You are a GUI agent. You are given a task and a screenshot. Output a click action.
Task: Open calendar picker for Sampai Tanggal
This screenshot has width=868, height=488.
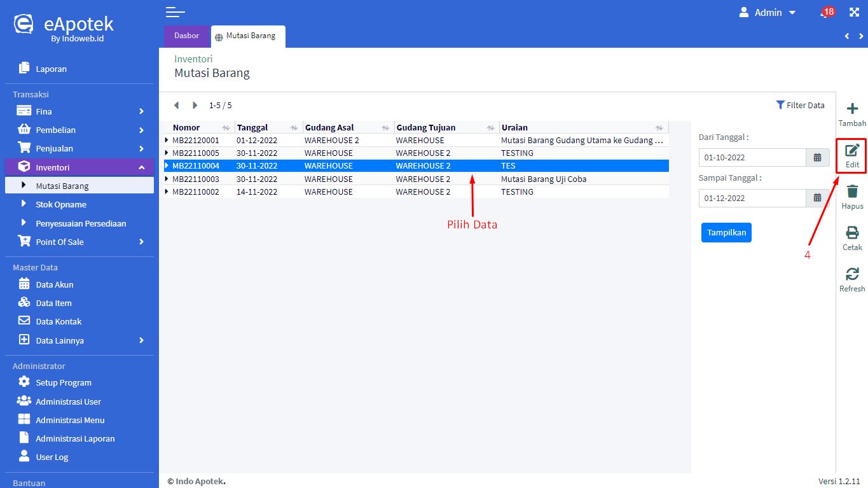pyautogui.click(x=817, y=199)
